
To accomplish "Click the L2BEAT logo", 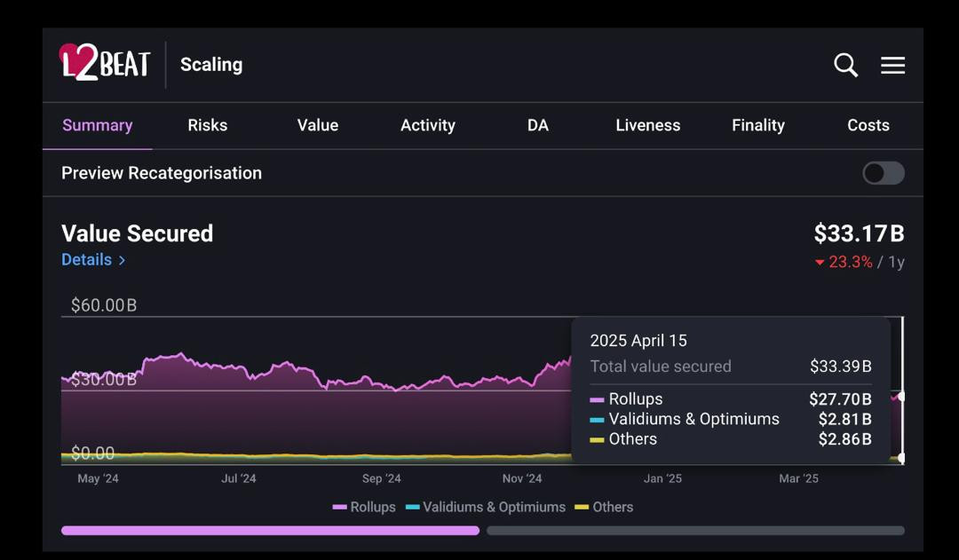I will pyautogui.click(x=105, y=64).
